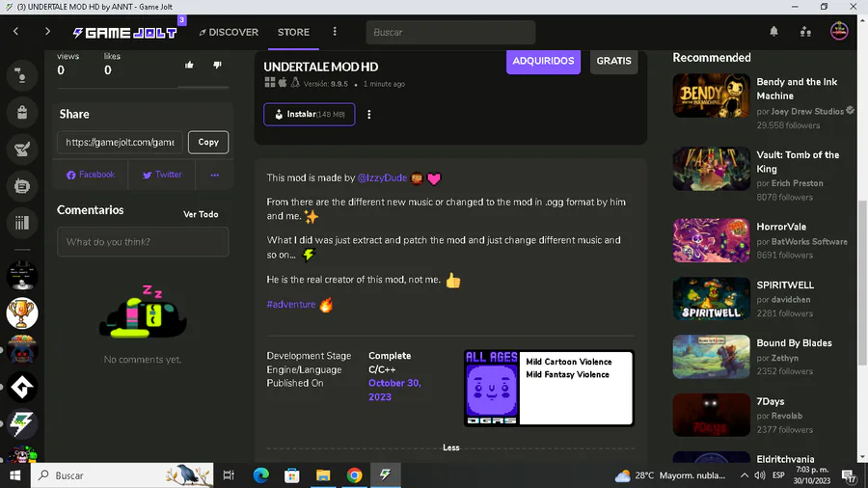The height and width of the screenshot is (488, 868).
Task: Click the ADQUIRIDOS button
Action: [x=543, y=61]
